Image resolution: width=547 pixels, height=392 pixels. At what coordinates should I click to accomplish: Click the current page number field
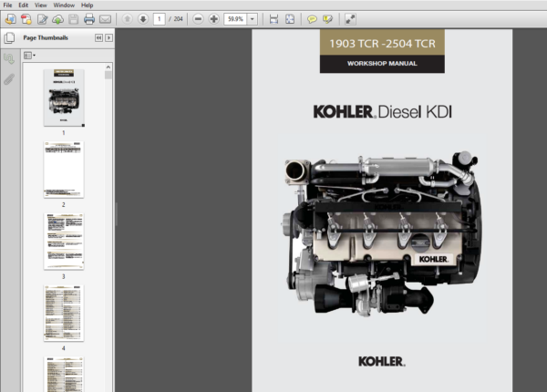pos(160,19)
